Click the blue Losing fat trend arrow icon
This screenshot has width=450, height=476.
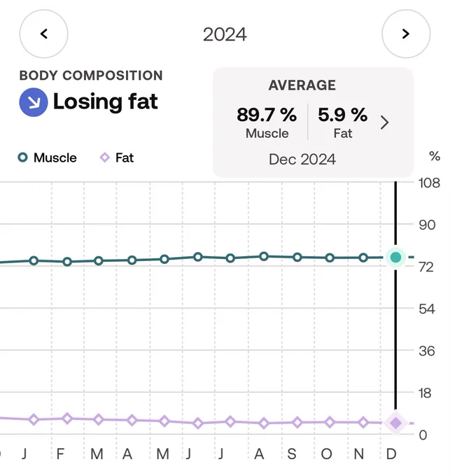click(34, 102)
